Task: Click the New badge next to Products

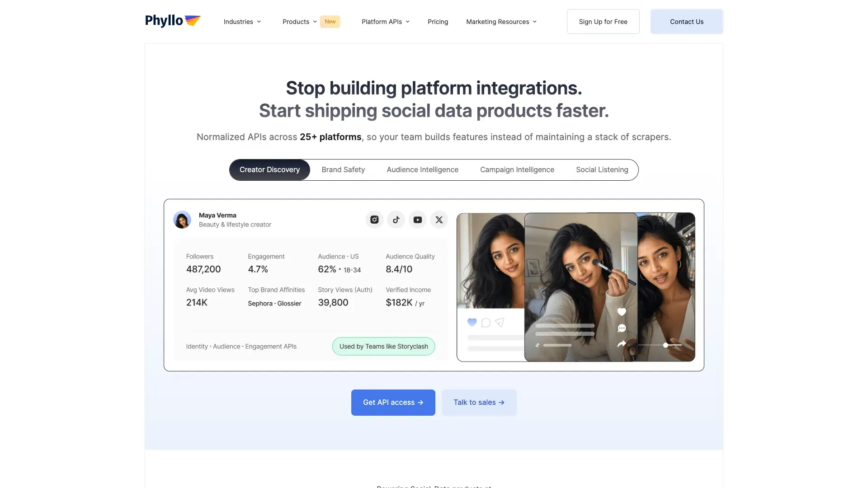Action: click(x=330, y=22)
